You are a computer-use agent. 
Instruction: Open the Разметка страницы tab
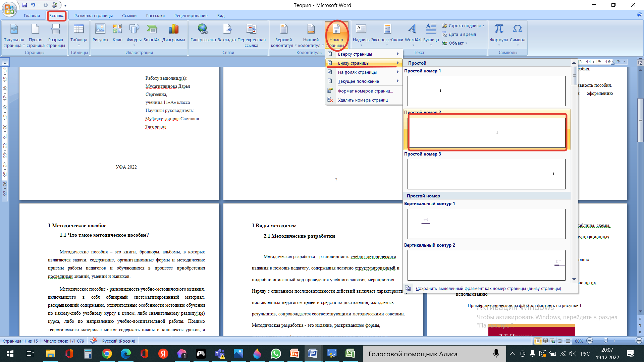point(93,15)
